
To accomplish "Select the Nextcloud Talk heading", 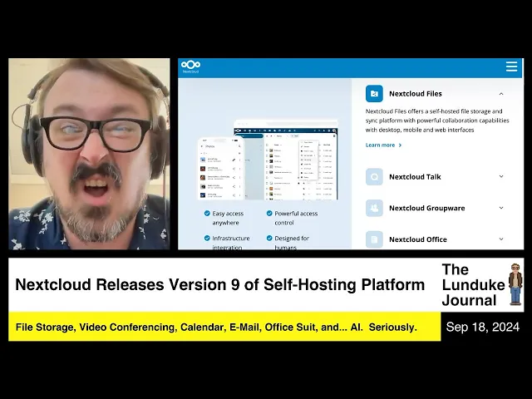I will pos(415,177).
